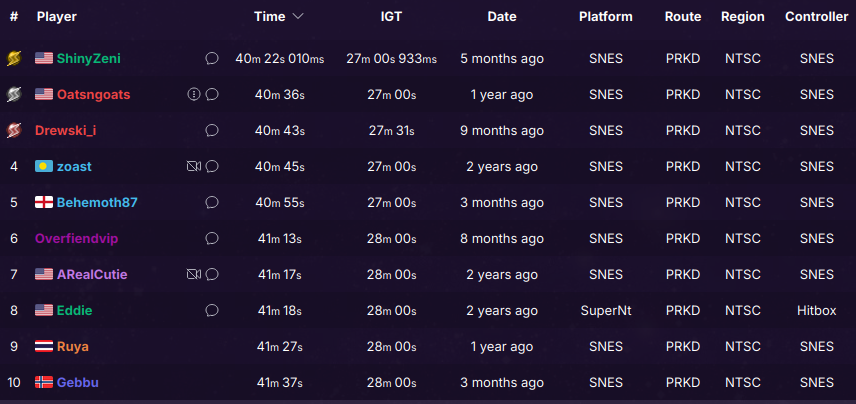Click the Controller column header

tap(816, 17)
